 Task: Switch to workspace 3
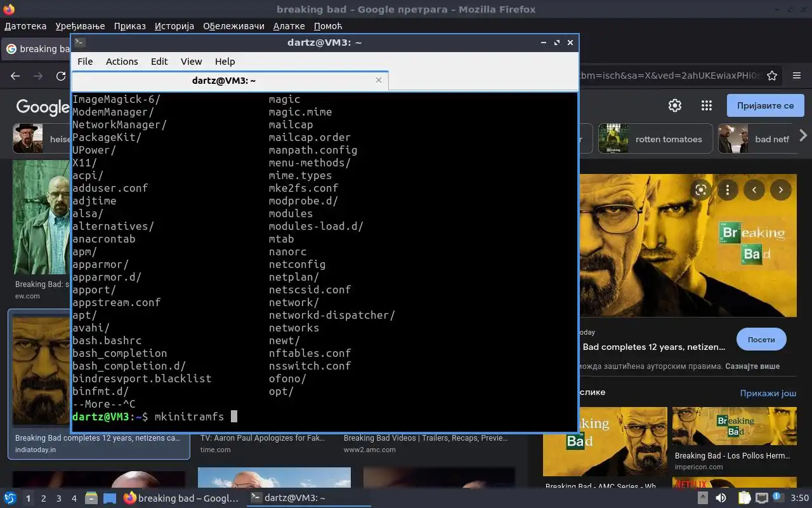(59, 498)
